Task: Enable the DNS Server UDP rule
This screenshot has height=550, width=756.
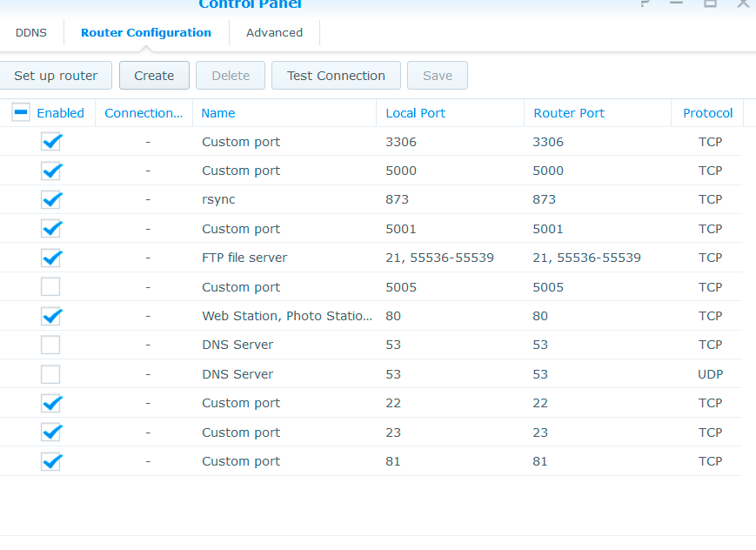Action: point(51,374)
